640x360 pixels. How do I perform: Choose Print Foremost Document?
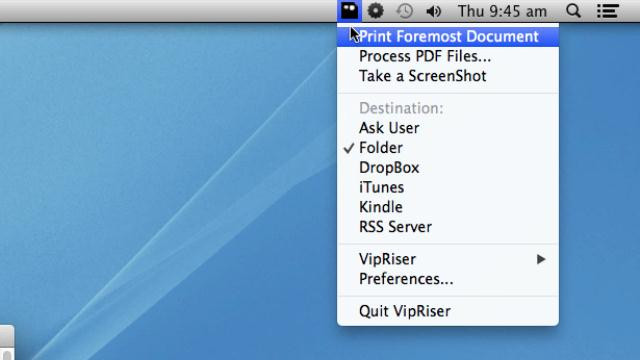point(448,36)
